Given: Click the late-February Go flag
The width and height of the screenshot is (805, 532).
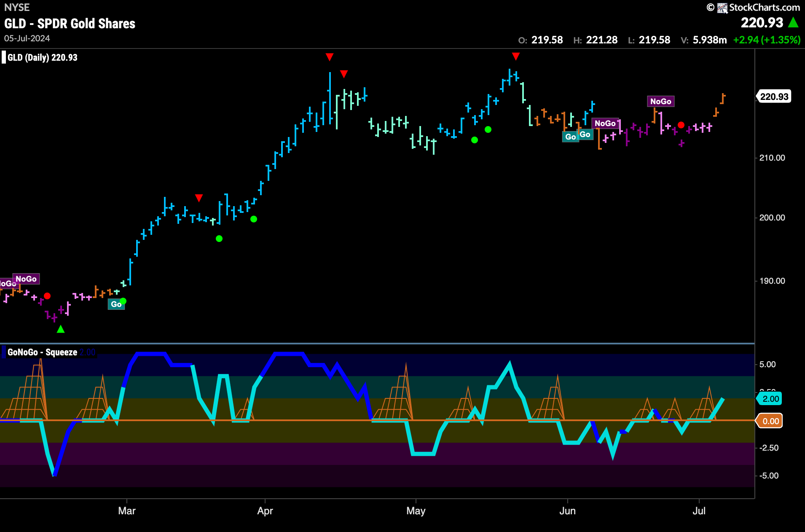Looking at the screenshot, I should [x=116, y=304].
